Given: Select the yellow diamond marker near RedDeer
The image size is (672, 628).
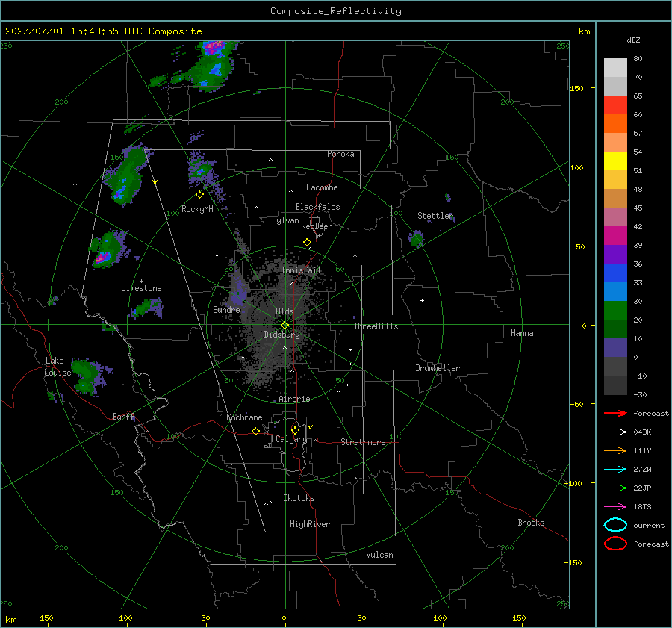Looking at the screenshot, I should point(308,243).
